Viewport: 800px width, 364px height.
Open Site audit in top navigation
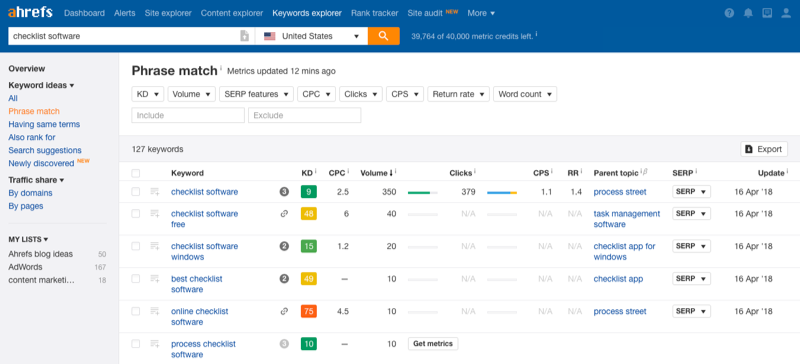click(x=425, y=13)
